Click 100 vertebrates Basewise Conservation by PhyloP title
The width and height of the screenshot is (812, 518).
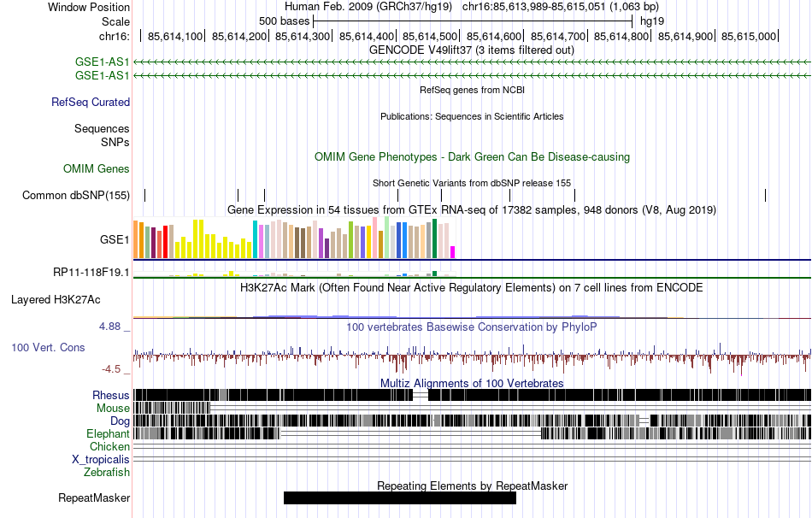pos(472,327)
